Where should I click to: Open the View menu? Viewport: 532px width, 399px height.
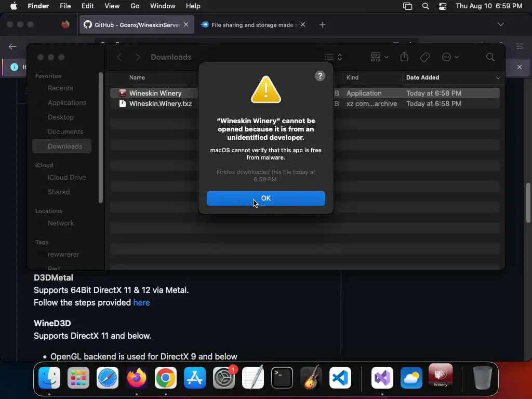pyautogui.click(x=112, y=6)
